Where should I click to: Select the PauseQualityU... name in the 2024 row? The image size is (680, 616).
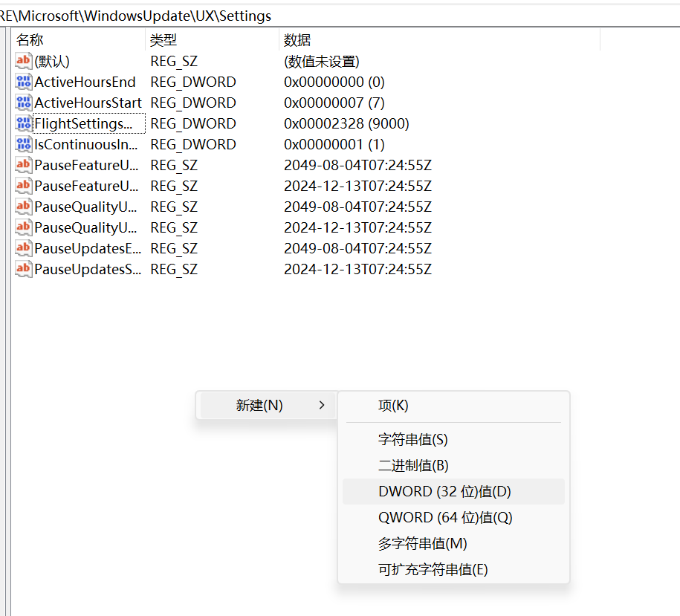[86, 227]
